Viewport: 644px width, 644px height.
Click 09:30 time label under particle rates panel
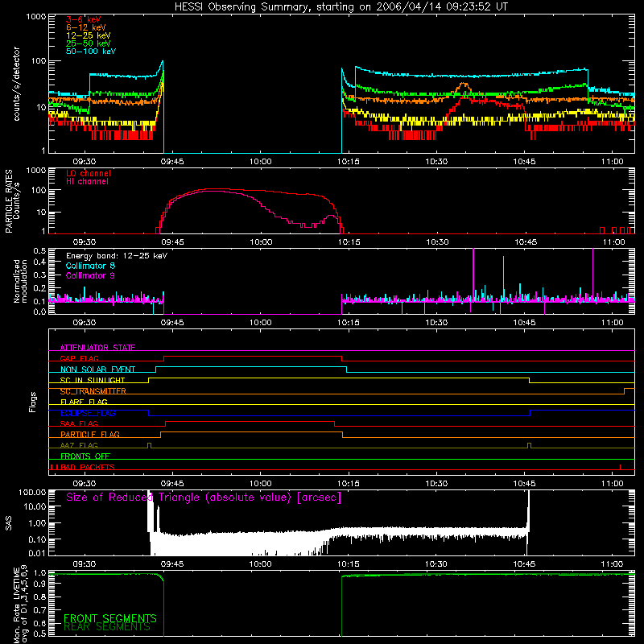pyautogui.click(x=85, y=242)
